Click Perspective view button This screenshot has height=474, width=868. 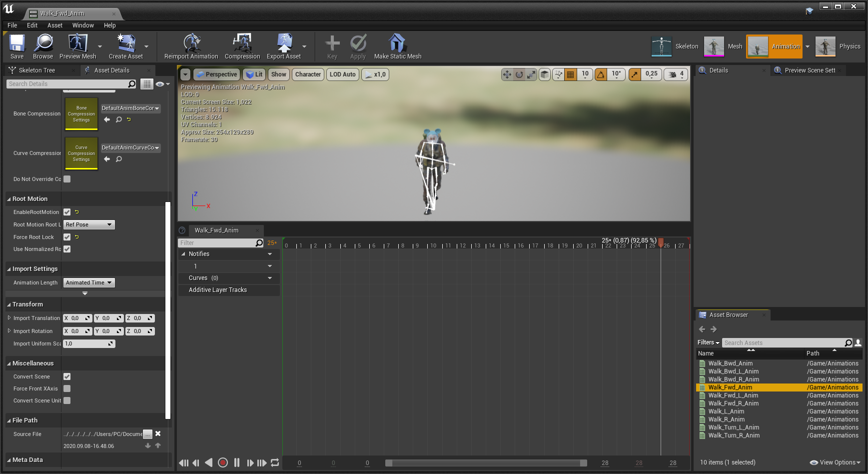tap(216, 74)
